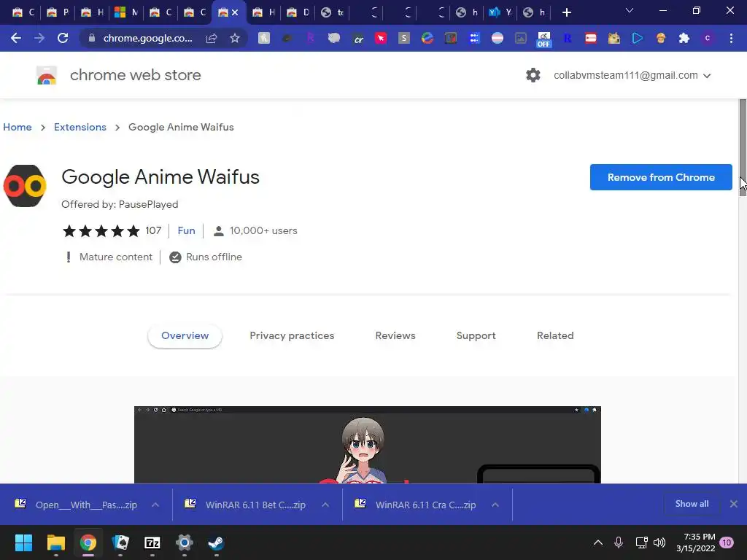Viewport: 747px width, 560px height.
Task: Open the Fun category link
Action: pos(186,230)
